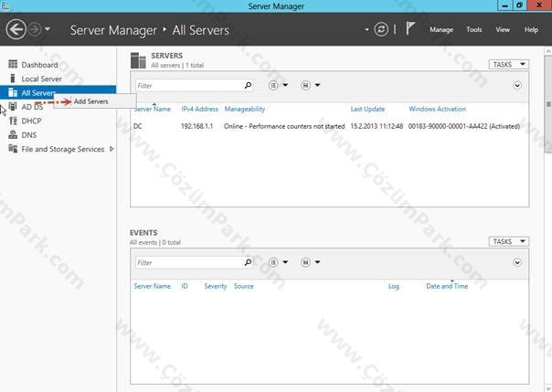552x392 pixels.
Task: Open the Events TASKS dropdown
Action: point(509,241)
